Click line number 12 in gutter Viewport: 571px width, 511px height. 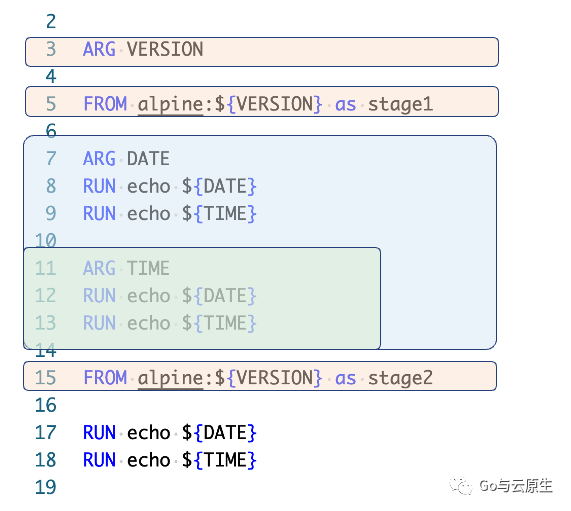point(45,296)
